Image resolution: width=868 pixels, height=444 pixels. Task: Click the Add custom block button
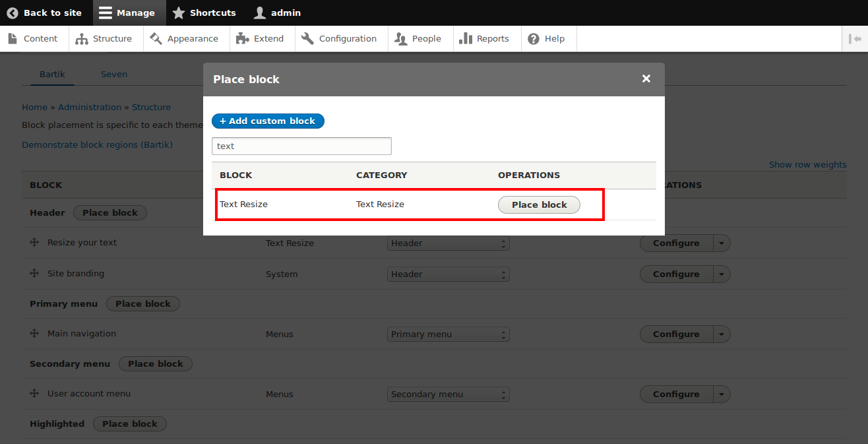pyautogui.click(x=268, y=121)
